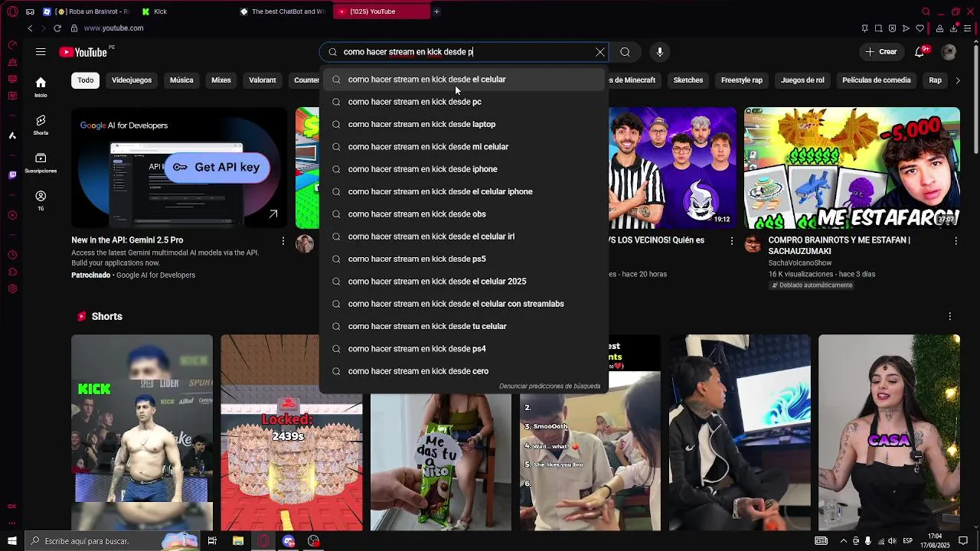Open options menu for COMPRO BRAINROTS video
Screen dimensions: 980x551
pos(955,241)
